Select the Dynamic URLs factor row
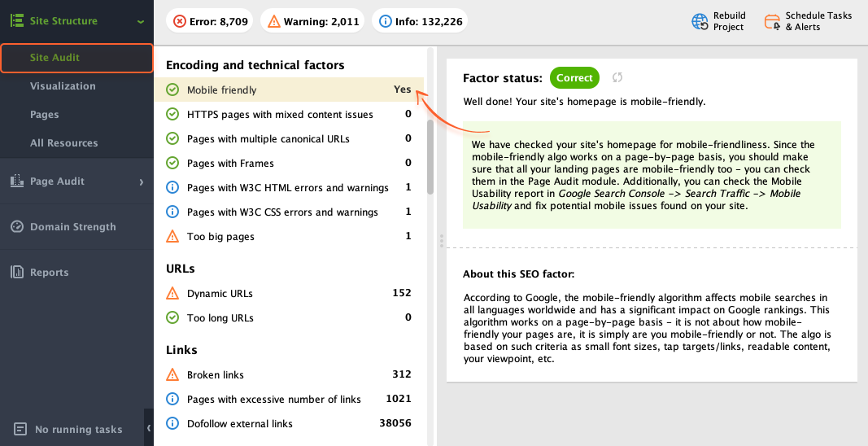This screenshot has height=446, width=868. [289, 293]
